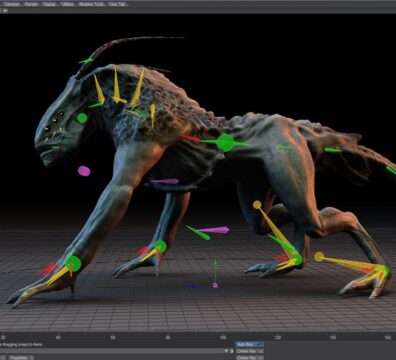The width and height of the screenshot is (396, 360).
Task: Toggle the Auto Key button
Action: tap(250, 344)
